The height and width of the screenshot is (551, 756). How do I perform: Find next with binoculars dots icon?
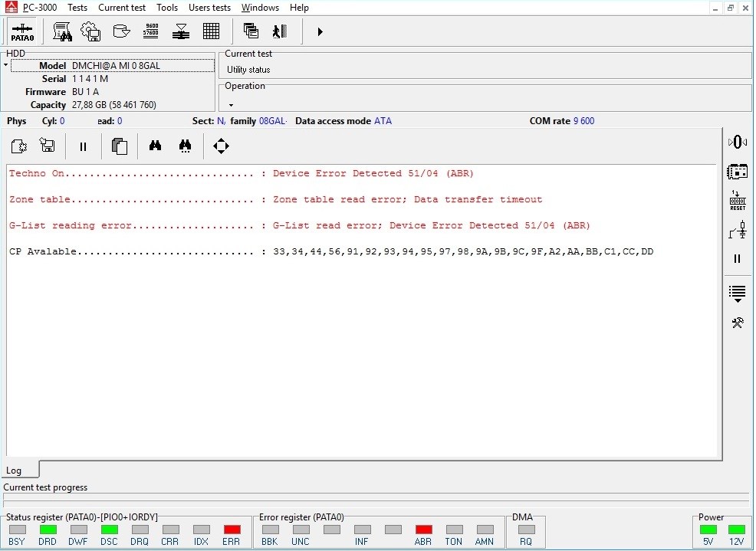click(x=185, y=146)
